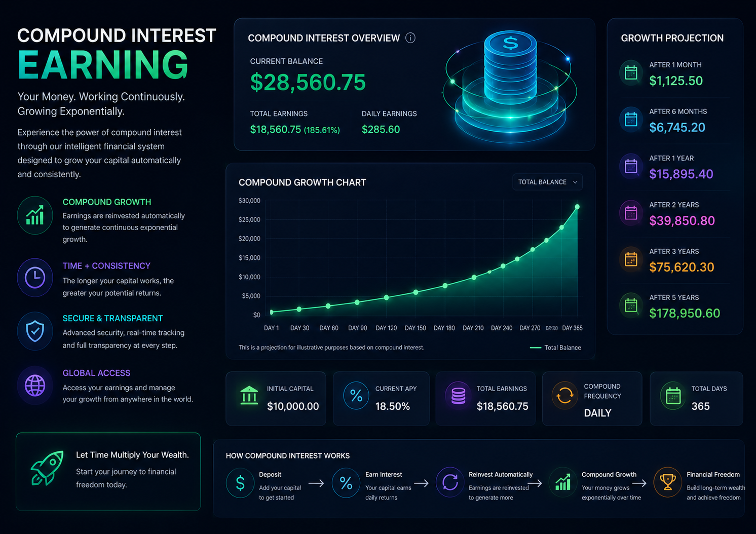This screenshot has height=534, width=756.
Task: Click the Reinvest Automatically cycle icon
Action: click(x=450, y=482)
